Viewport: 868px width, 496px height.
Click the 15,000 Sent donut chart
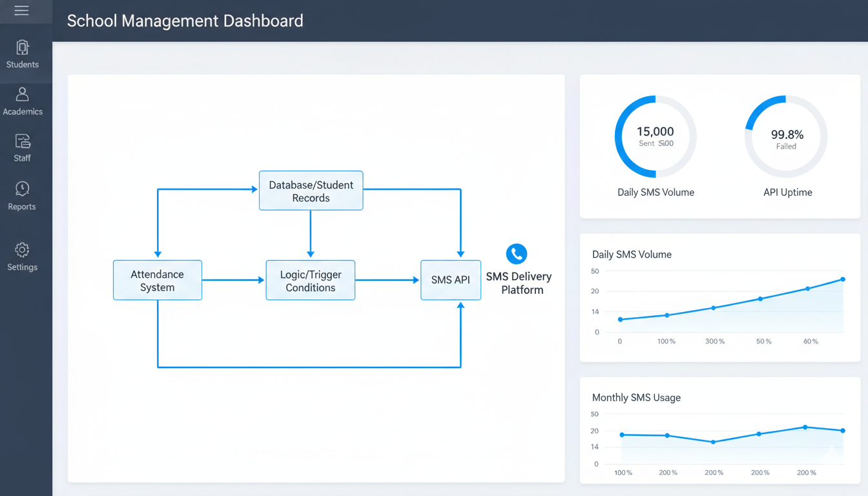656,137
